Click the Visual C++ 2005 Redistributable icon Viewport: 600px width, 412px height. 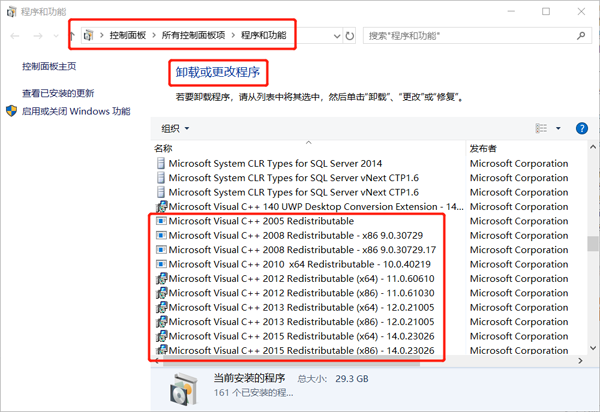[159, 220]
